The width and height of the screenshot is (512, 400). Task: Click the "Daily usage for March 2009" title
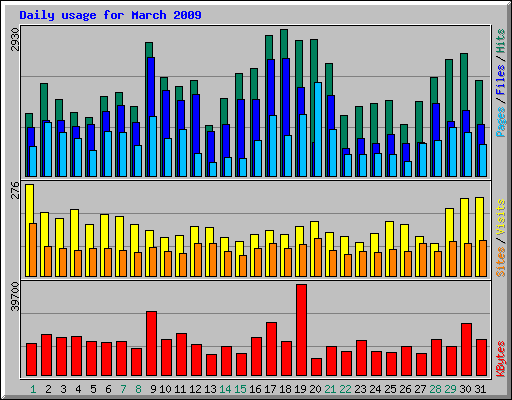(x=110, y=15)
